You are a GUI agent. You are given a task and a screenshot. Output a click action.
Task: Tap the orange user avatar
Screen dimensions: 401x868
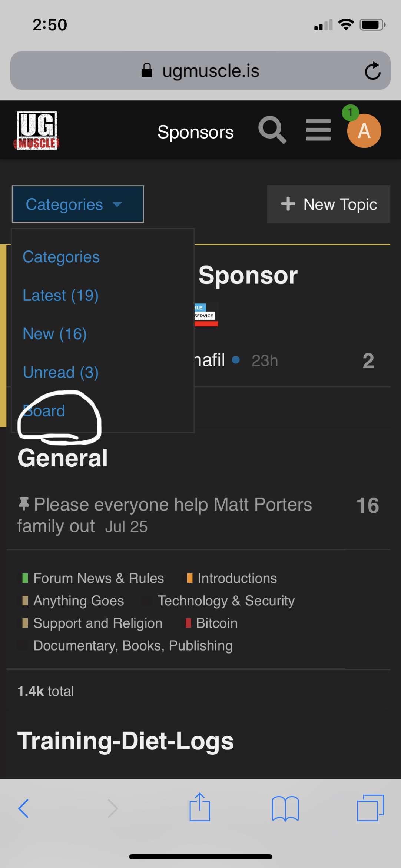pos(364,131)
